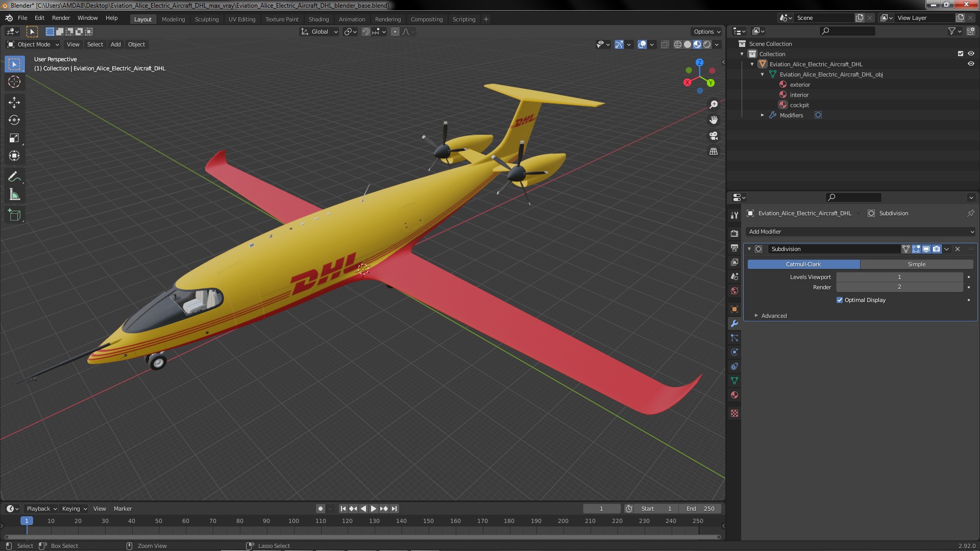Switch to wireframe viewport shading

[678, 44]
